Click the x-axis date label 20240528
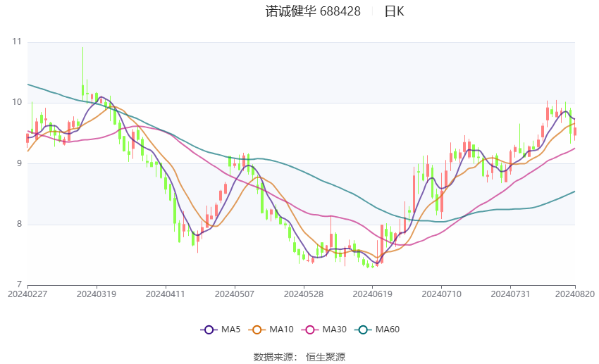Image resolution: width=599 pixels, height=364 pixels. [x=304, y=294]
